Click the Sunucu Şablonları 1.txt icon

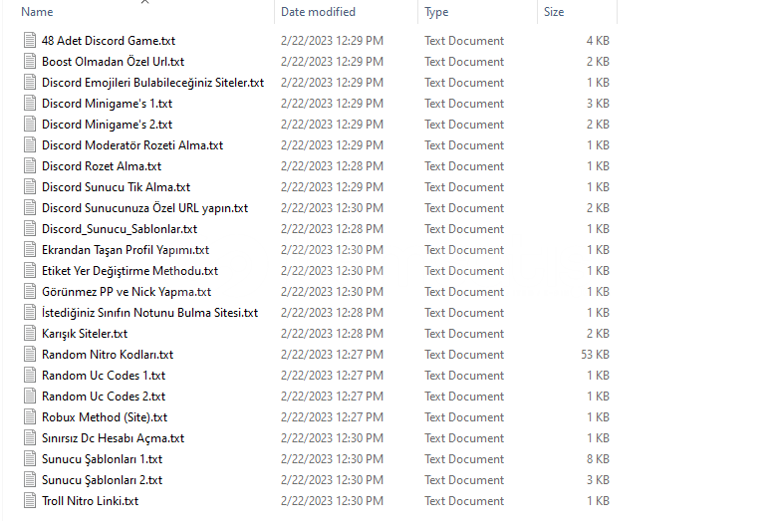pos(30,459)
